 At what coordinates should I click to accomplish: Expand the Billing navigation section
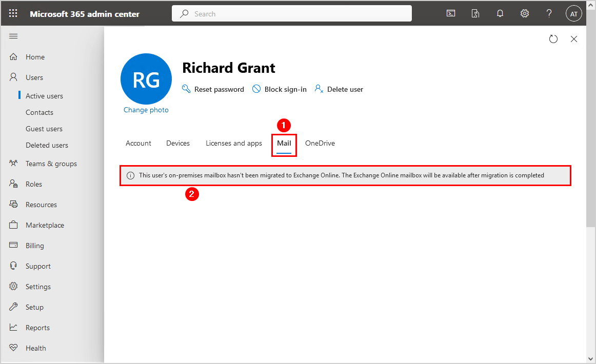tap(35, 246)
